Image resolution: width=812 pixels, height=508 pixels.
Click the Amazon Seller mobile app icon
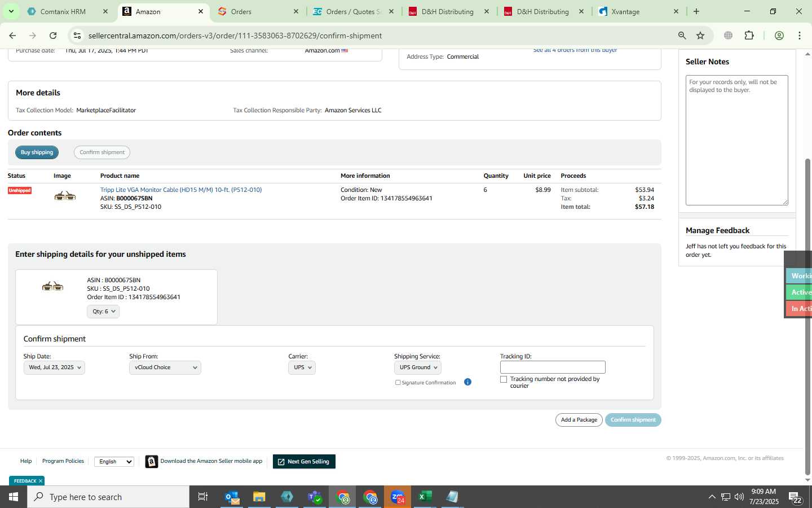click(152, 462)
